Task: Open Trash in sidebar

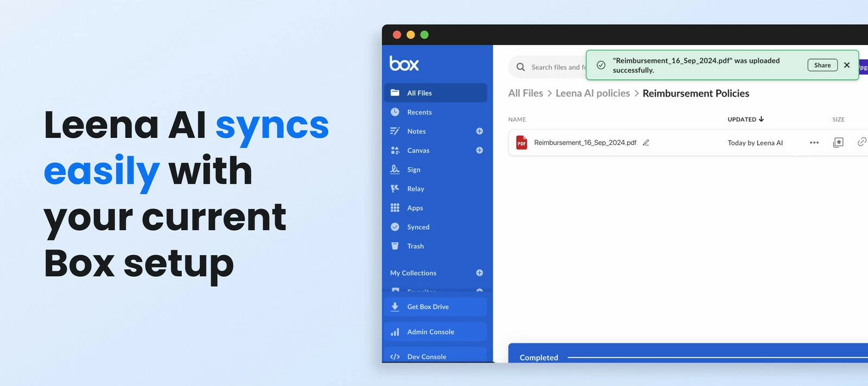Action: [416, 246]
